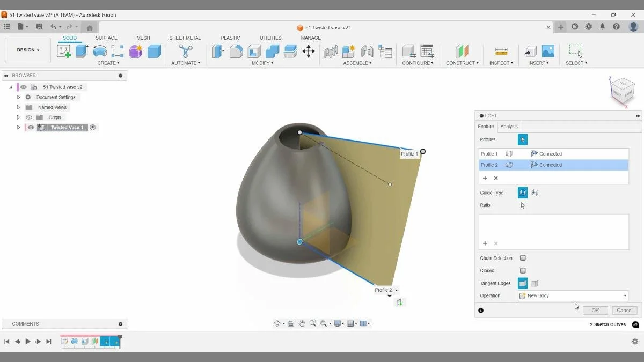The image size is (644, 362).
Task: Enable the Closed checkbox in Loft dialog
Action: 523,270
